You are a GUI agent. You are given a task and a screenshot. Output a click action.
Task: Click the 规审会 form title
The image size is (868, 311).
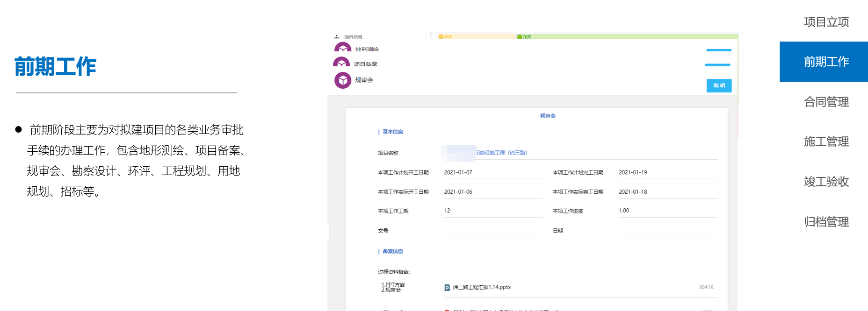(x=548, y=116)
